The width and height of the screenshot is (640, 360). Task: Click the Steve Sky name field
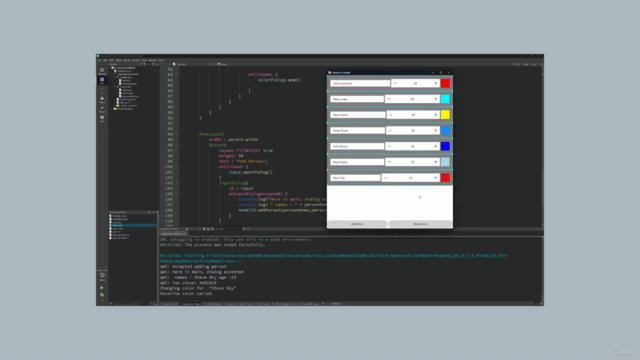pos(355,178)
